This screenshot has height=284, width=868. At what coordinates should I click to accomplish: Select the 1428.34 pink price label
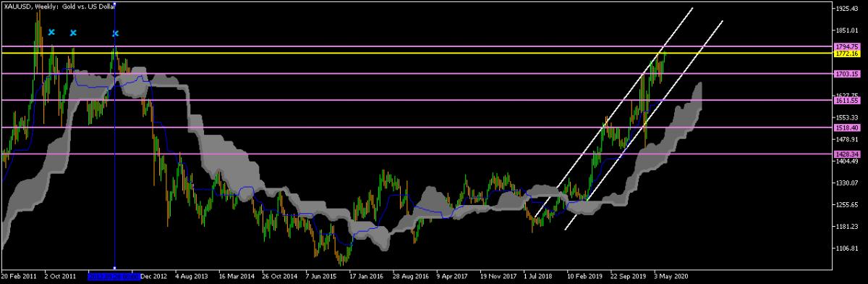pyautogui.click(x=846, y=154)
